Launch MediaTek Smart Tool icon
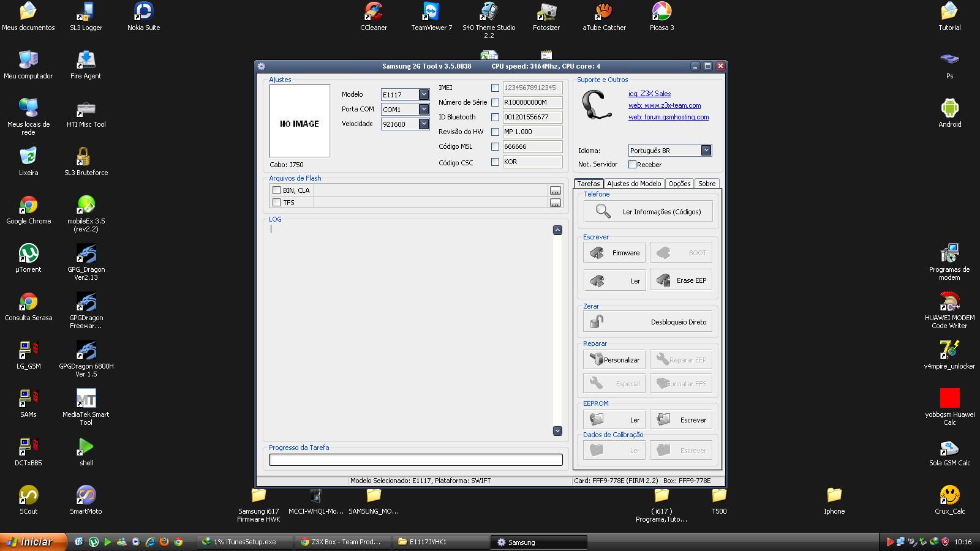This screenshot has width=980, height=551. pyautogui.click(x=86, y=407)
